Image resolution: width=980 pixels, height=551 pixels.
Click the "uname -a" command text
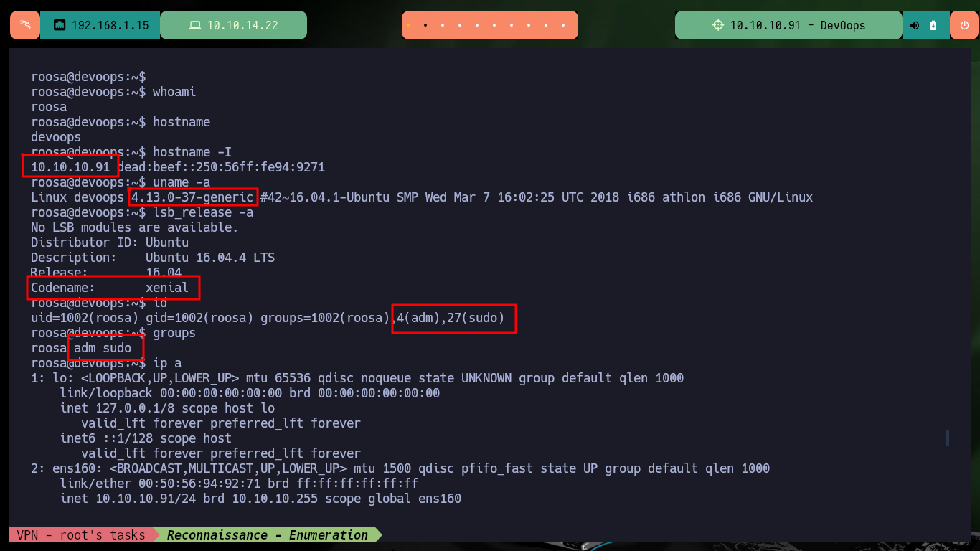(182, 182)
